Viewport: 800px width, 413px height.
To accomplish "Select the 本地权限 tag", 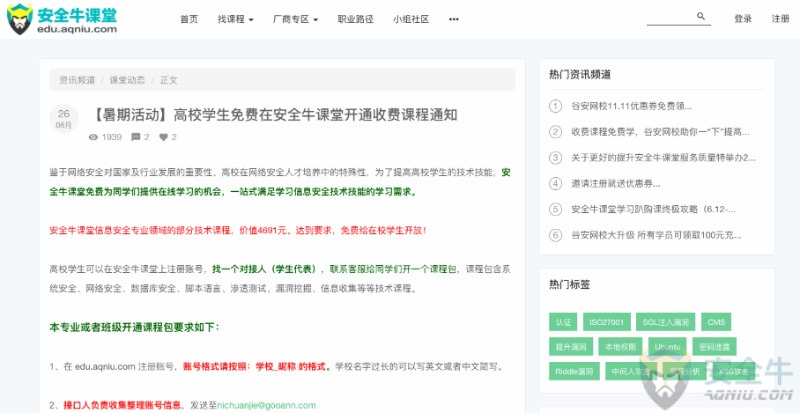I will [620, 347].
